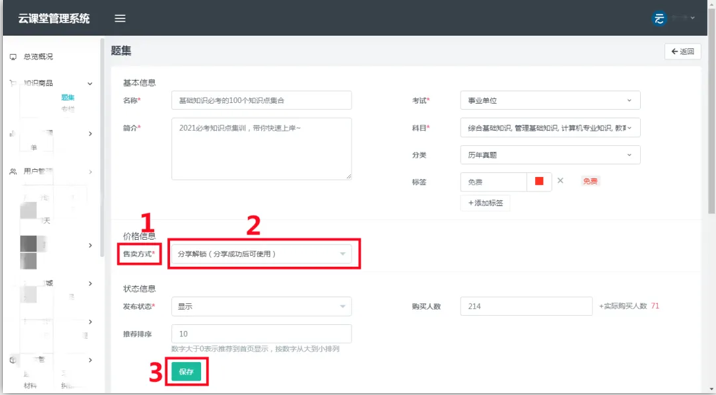Pick the red tag color swatch

pyautogui.click(x=539, y=181)
